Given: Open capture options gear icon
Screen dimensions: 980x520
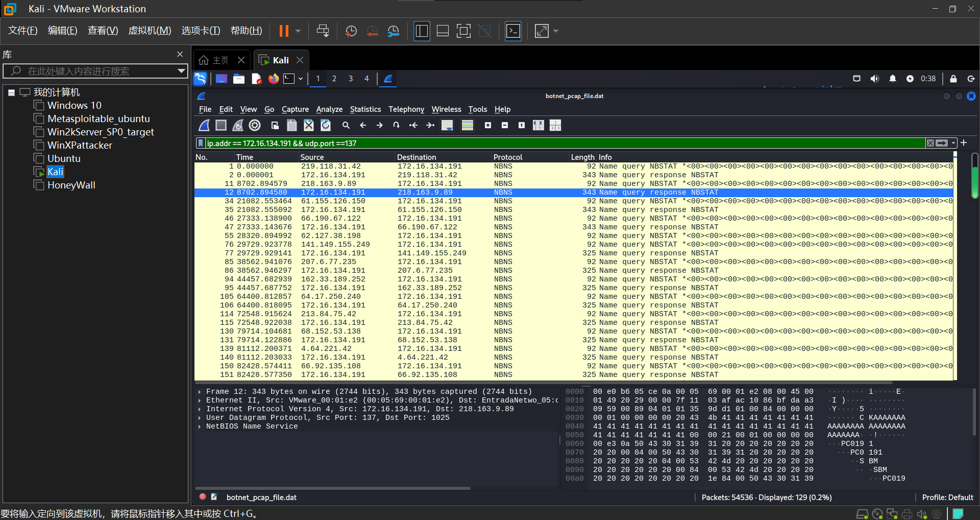Looking at the screenshot, I should (255, 125).
